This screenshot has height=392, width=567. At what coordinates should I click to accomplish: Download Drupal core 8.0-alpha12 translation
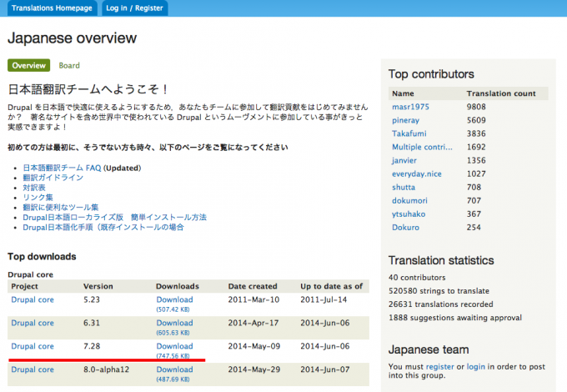(x=174, y=369)
